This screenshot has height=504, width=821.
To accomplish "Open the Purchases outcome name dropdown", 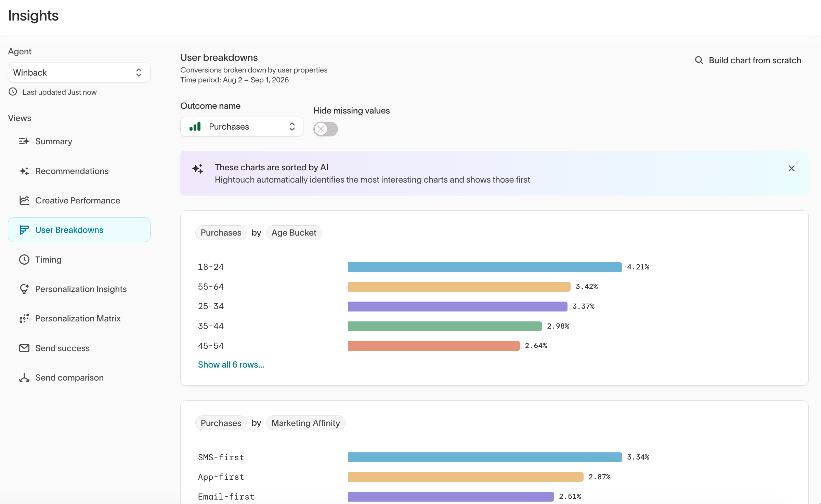I will click(x=242, y=127).
